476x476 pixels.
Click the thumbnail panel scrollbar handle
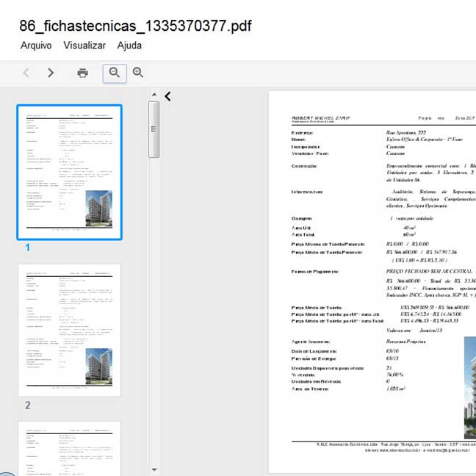pyautogui.click(x=154, y=129)
